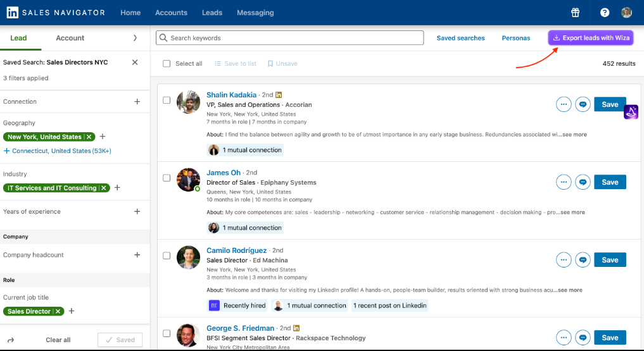Viewport: 644px width, 351px height.
Task: Open Messaging in top navigation
Action: (255, 13)
